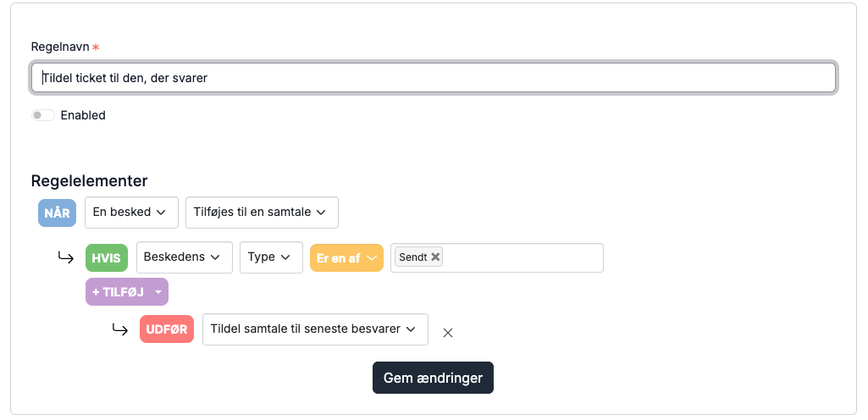Image resolution: width=868 pixels, height=420 pixels.
Task: Focus the Regelnavn text field
Action: (434, 77)
